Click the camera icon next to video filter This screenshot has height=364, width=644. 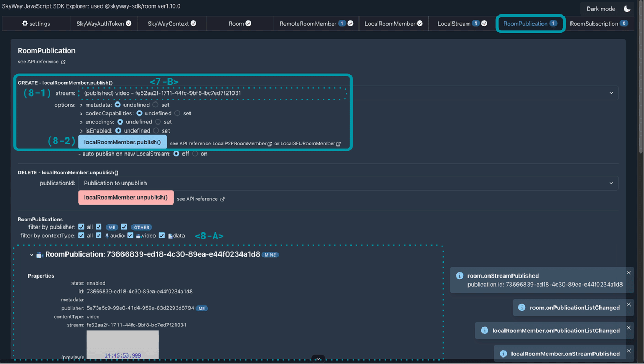coord(138,235)
